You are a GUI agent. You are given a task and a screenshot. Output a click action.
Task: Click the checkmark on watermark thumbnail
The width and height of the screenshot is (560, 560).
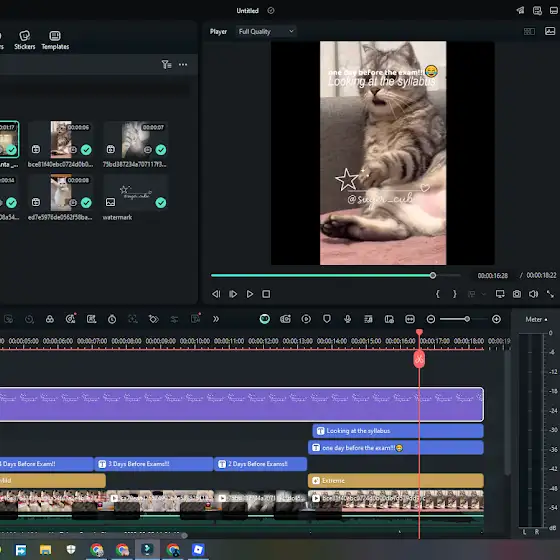(x=161, y=203)
